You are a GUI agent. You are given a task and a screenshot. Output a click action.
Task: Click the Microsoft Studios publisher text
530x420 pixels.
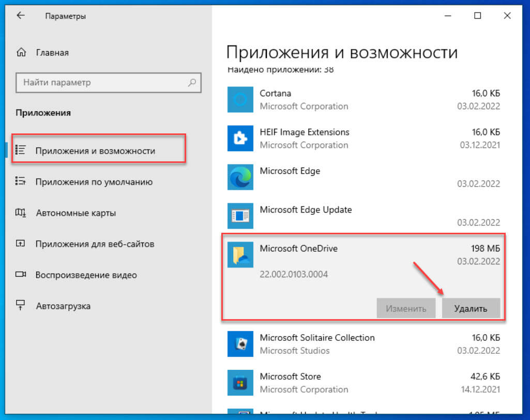[295, 351]
